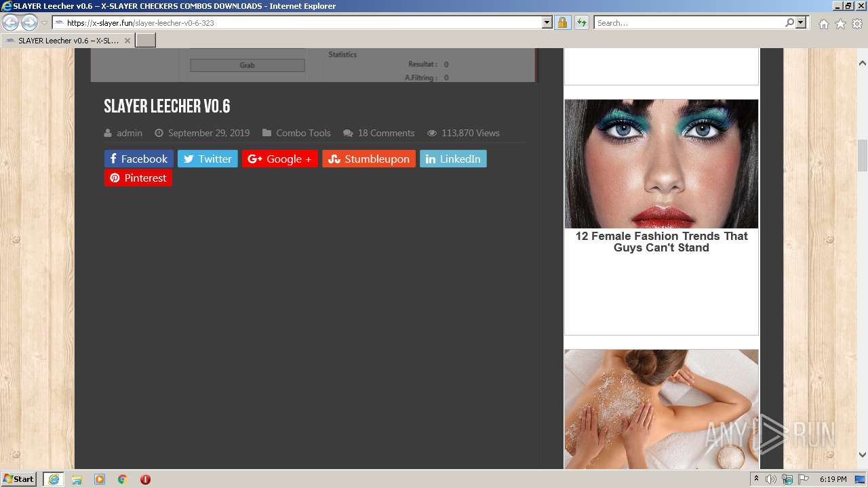Open Windows Explorer from the taskbar
Image resolution: width=868 pixels, height=488 pixels.
(x=77, y=479)
